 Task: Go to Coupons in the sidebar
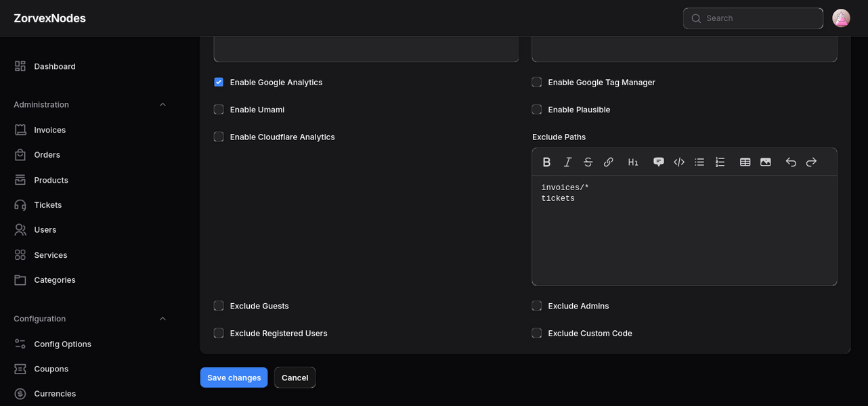coord(51,369)
